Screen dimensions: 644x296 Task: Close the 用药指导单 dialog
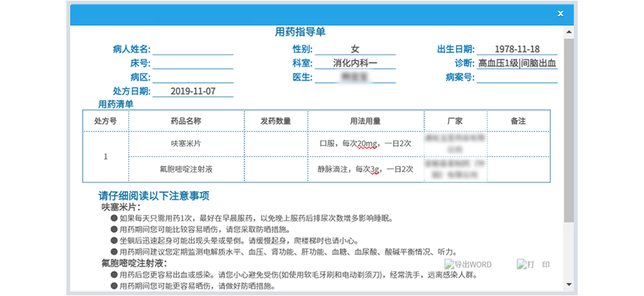pyautogui.click(x=560, y=14)
